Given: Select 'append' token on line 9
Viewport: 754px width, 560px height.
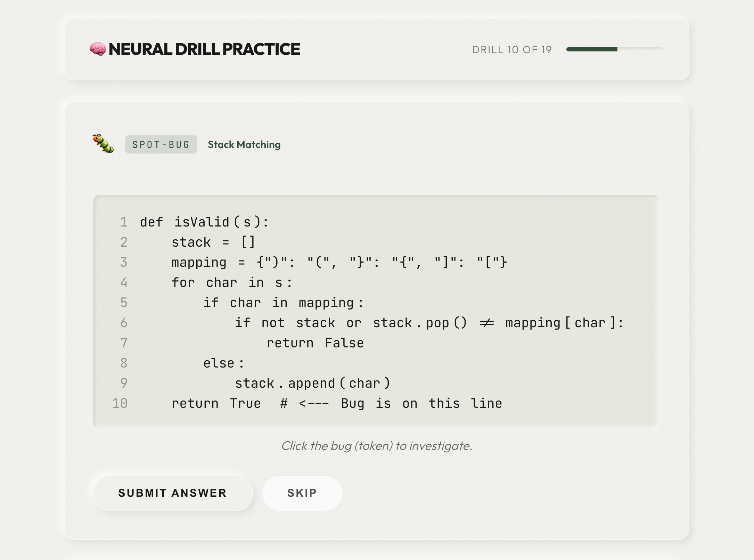Looking at the screenshot, I should tap(311, 383).
